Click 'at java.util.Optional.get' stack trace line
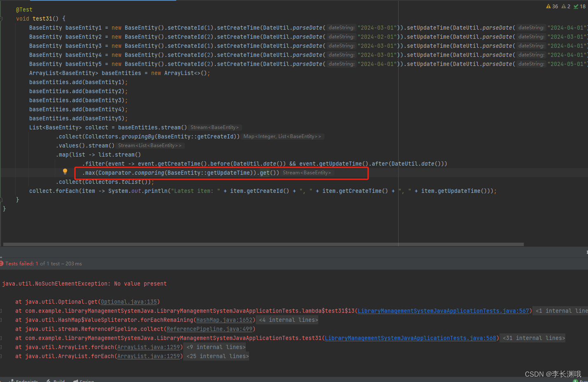 [87, 302]
